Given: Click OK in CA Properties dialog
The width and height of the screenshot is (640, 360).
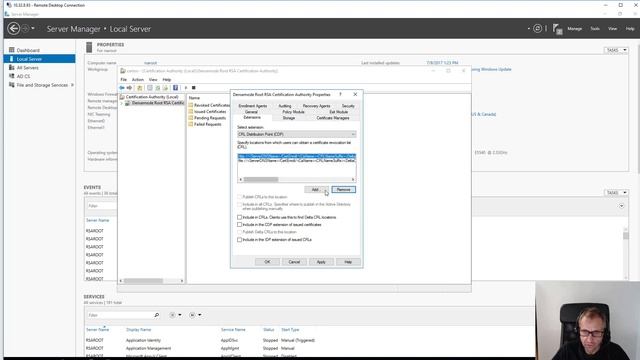Looking at the screenshot, I should click(267, 262).
